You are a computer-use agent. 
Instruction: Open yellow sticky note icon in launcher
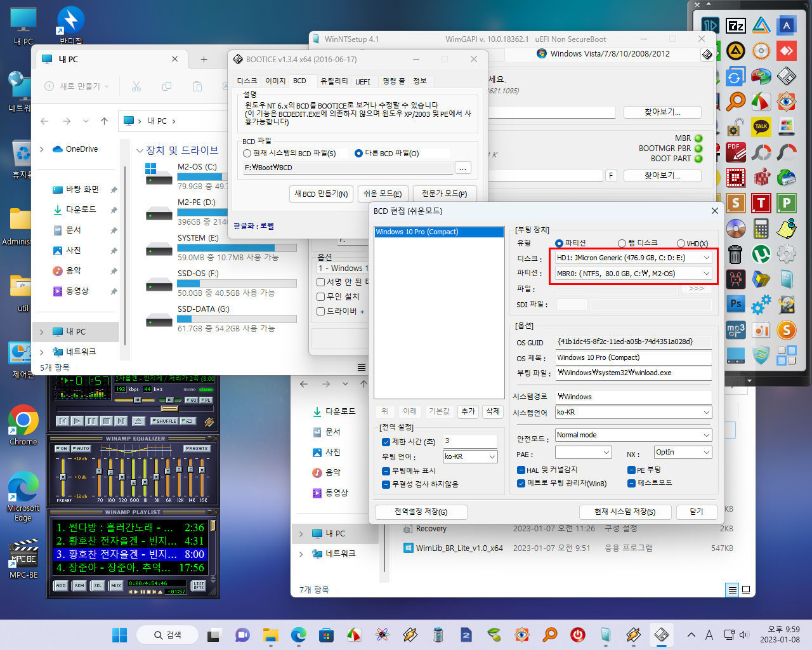point(787,228)
